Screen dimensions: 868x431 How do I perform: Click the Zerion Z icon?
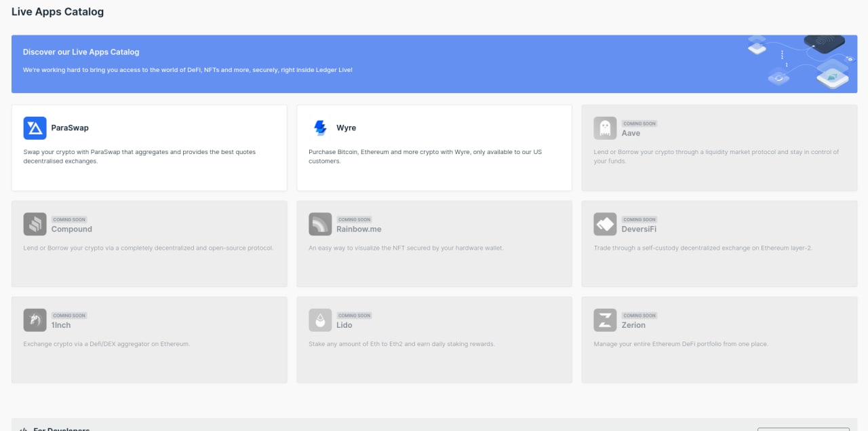(x=605, y=320)
